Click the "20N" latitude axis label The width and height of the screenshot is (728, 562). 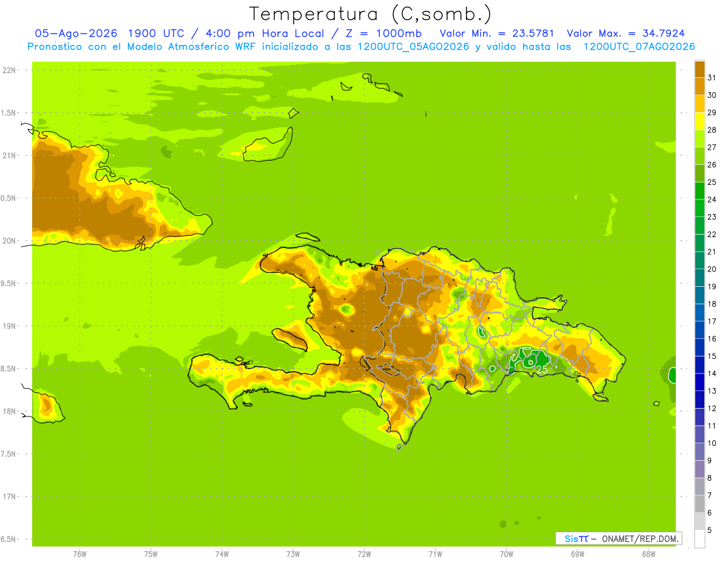coord(10,241)
